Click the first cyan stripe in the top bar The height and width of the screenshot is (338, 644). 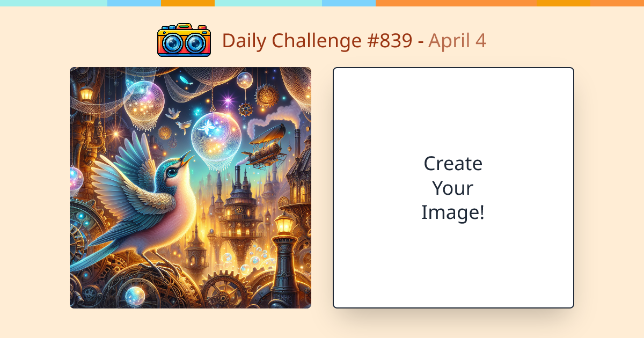pos(54,3)
